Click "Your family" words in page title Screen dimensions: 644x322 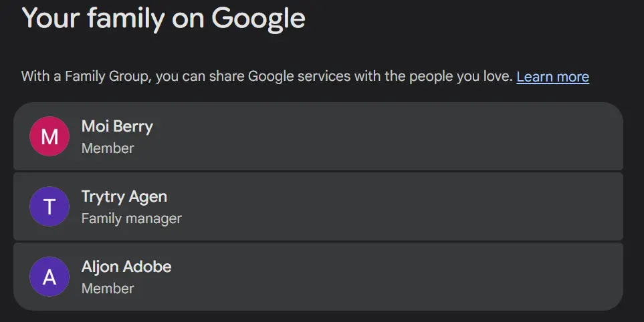tap(93, 19)
